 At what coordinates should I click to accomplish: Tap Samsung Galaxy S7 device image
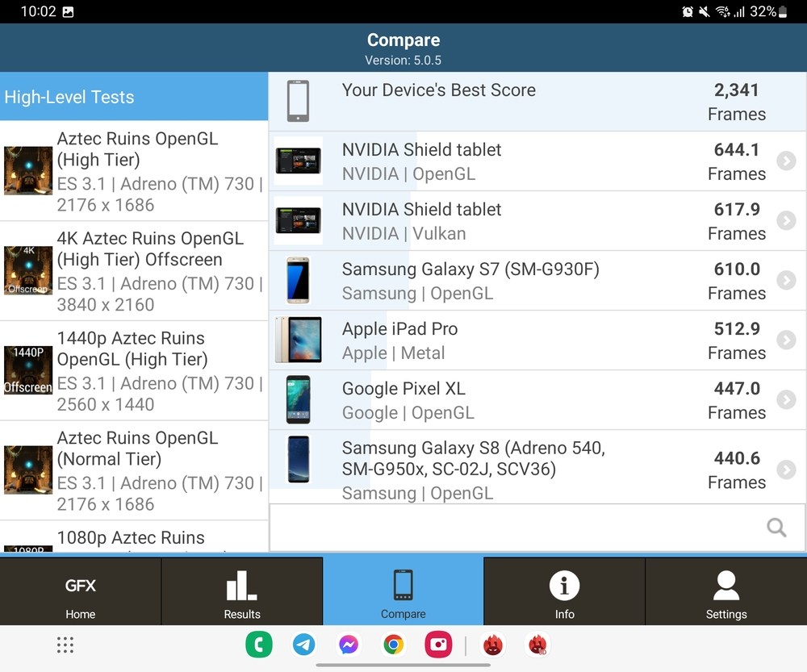click(298, 280)
